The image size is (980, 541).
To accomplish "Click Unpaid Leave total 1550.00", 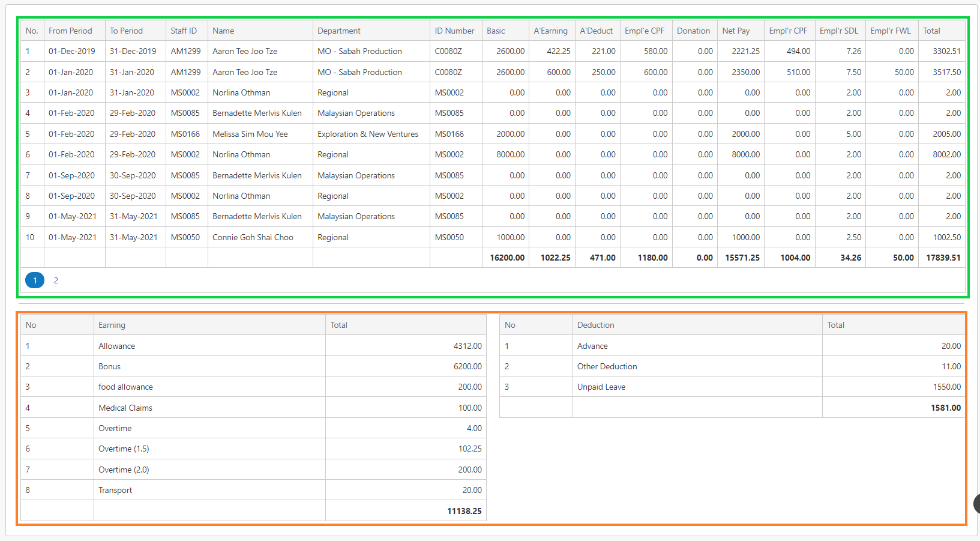I will tap(947, 387).
